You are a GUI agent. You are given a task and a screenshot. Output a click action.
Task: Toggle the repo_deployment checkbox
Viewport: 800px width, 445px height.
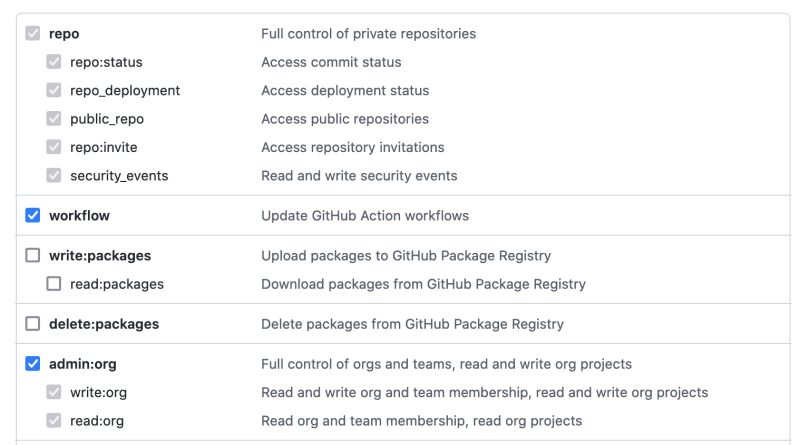(54, 90)
